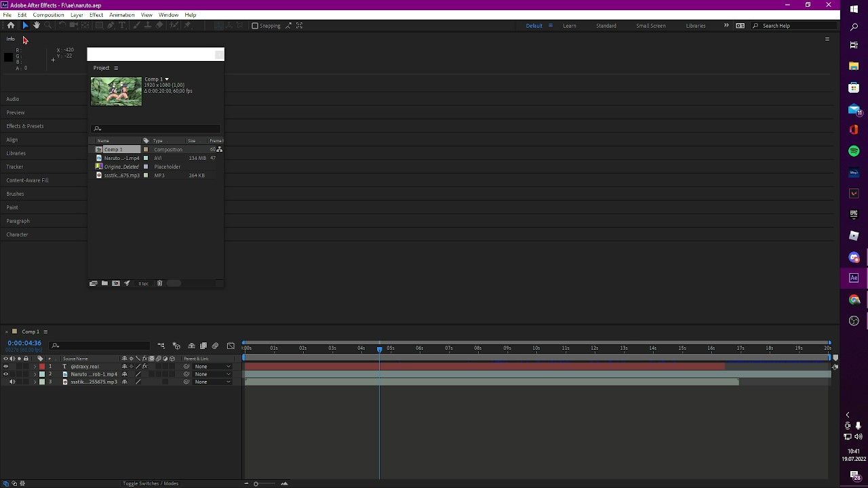The width and height of the screenshot is (868, 488).
Task: Toggle the Snapping checkbox
Action: (255, 26)
